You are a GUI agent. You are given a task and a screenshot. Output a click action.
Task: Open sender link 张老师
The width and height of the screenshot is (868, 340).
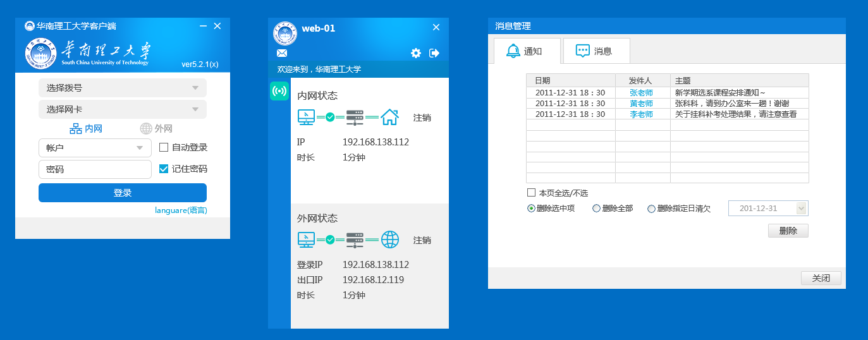point(641,93)
